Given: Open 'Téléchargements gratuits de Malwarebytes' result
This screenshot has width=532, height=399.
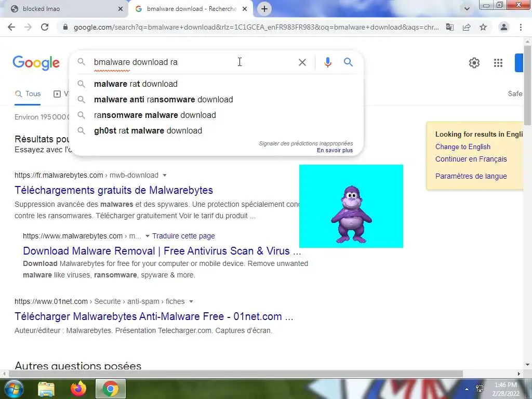Looking at the screenshot, I should [114, 190].
